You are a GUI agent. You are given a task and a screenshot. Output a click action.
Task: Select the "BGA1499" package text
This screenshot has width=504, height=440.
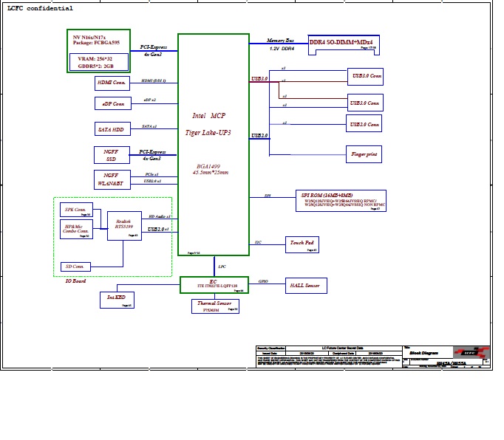pos(208,166)
